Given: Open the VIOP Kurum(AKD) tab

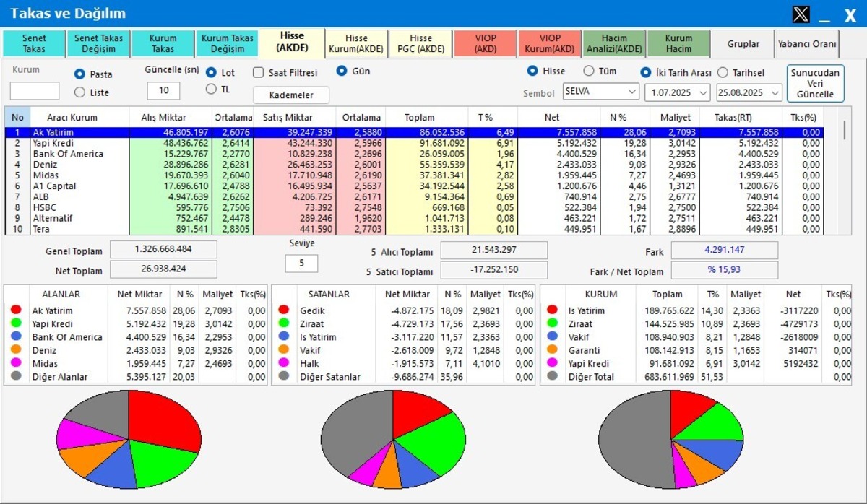Looking at the screenshot, I should (550, 43).
